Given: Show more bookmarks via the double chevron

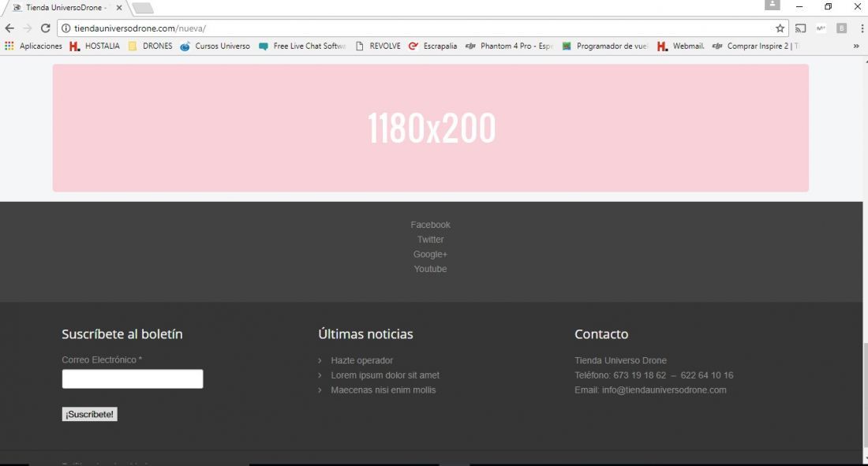Looking at the screenshot, I should click(856, 46).
